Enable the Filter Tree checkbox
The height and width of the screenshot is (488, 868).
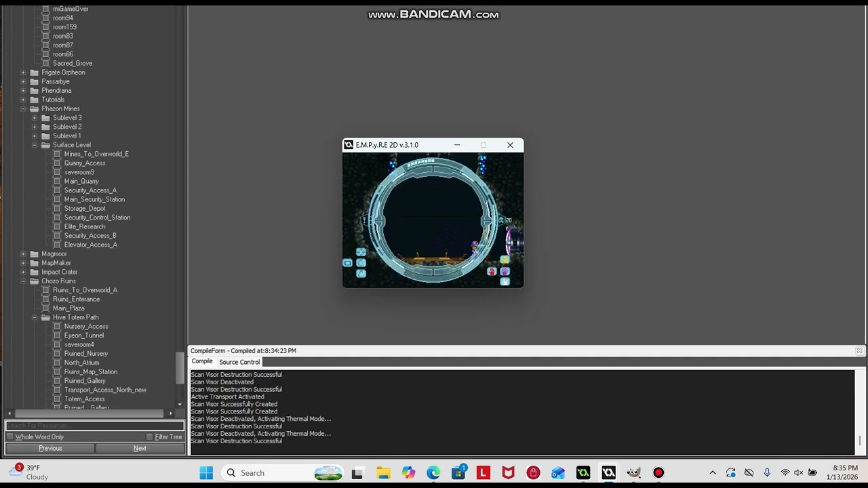(x=150, y=437)
